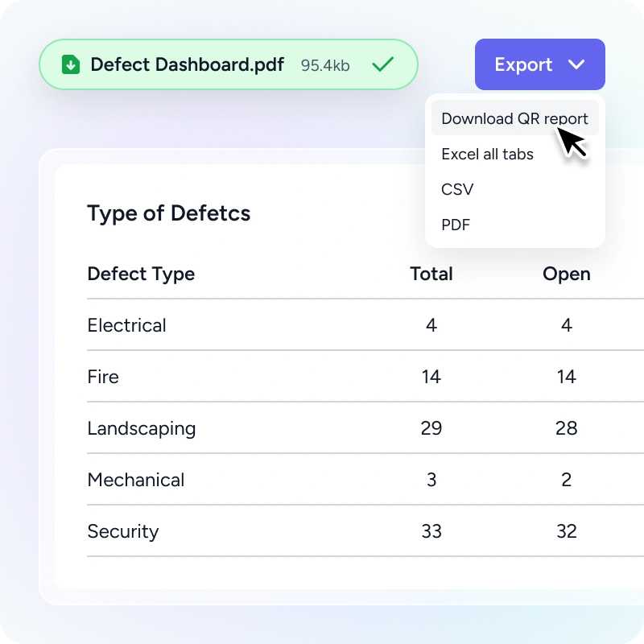
Task: Choose Excel all tabs export option
Action: (487, 154)
